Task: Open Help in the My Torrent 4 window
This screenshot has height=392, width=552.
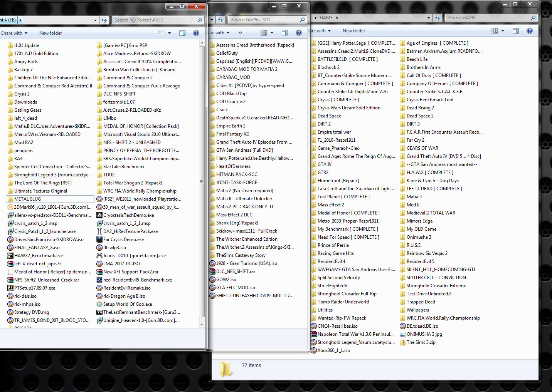Action: [x=196, y=33]
